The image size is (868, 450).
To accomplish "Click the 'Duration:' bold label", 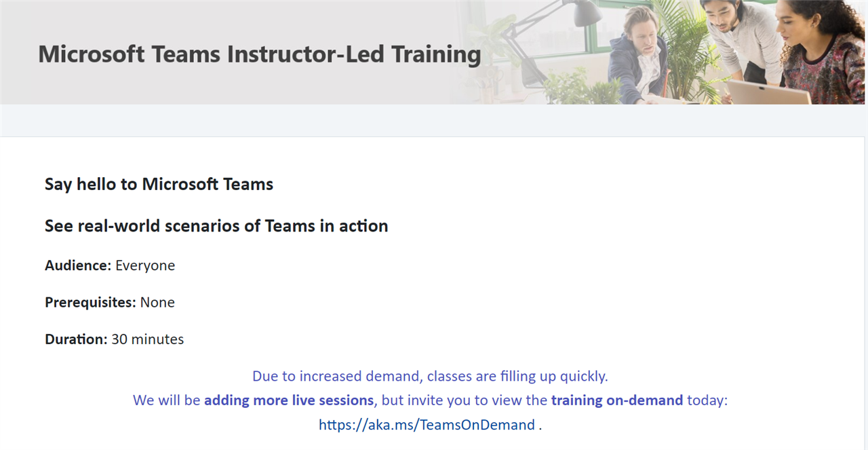I will [76, 339].
